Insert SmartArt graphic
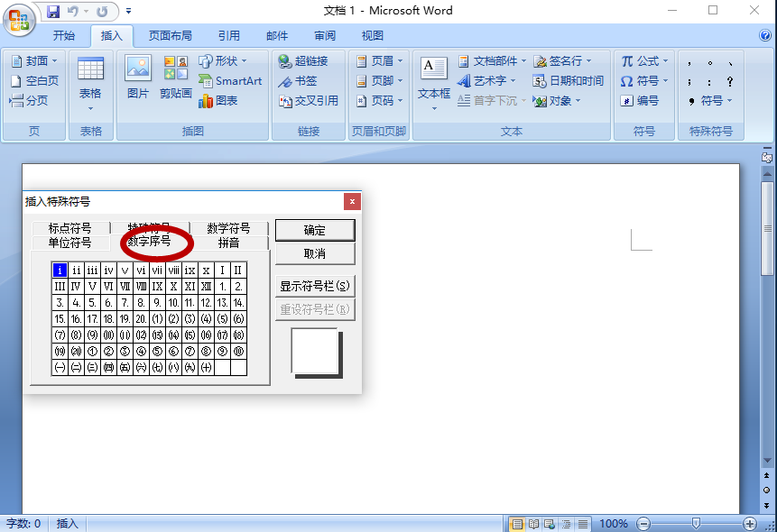777x532 pixels. tap(230, 81)
